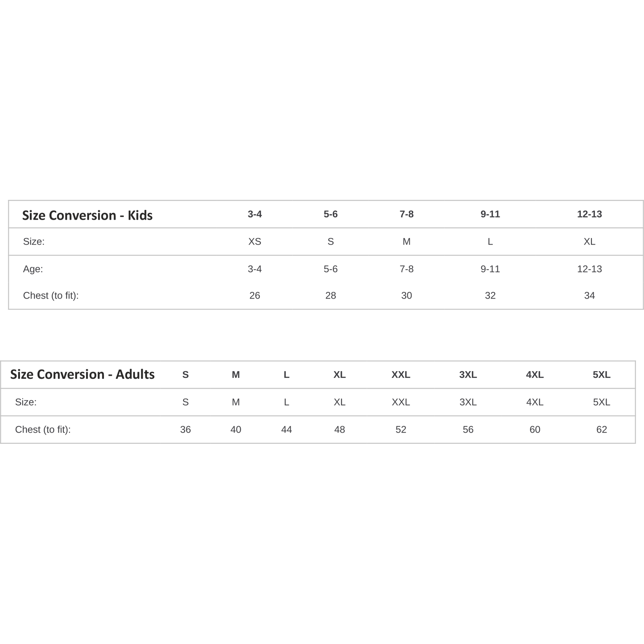This screenshot has width=644, height=644.
Task: Click adults chest value 62
Action: (601, 430)
